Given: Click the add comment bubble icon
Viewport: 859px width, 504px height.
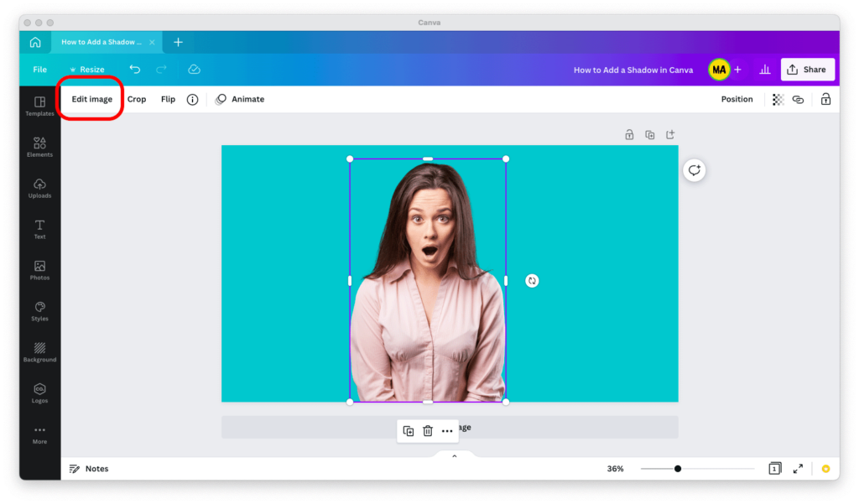Looking at the screenshot, I should click(x=694, y=170).
